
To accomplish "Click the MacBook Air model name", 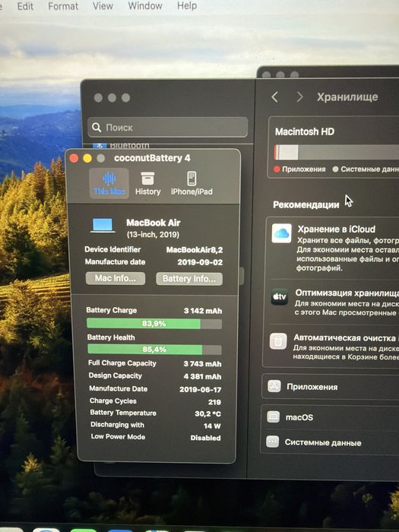I will [154, 223].
